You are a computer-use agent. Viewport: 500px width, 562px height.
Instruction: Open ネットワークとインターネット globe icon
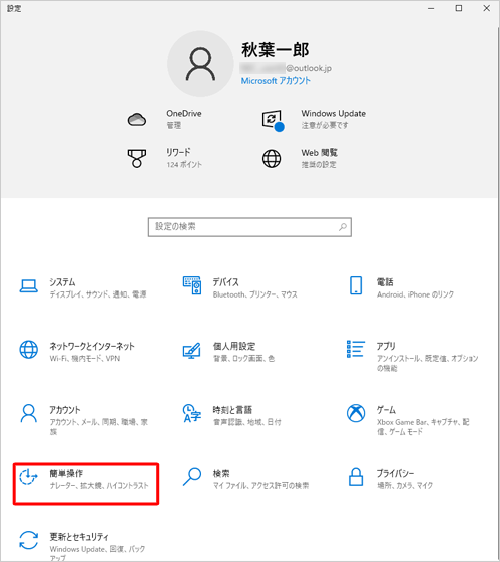(x=29, y=350)
